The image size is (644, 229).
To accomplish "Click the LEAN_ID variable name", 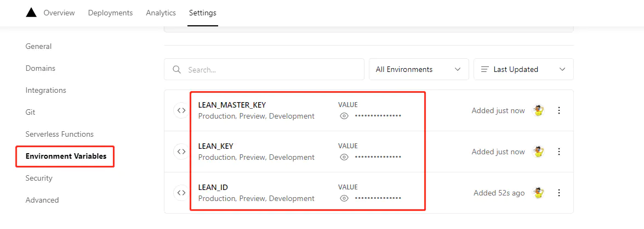I will [x=213, y=187].
